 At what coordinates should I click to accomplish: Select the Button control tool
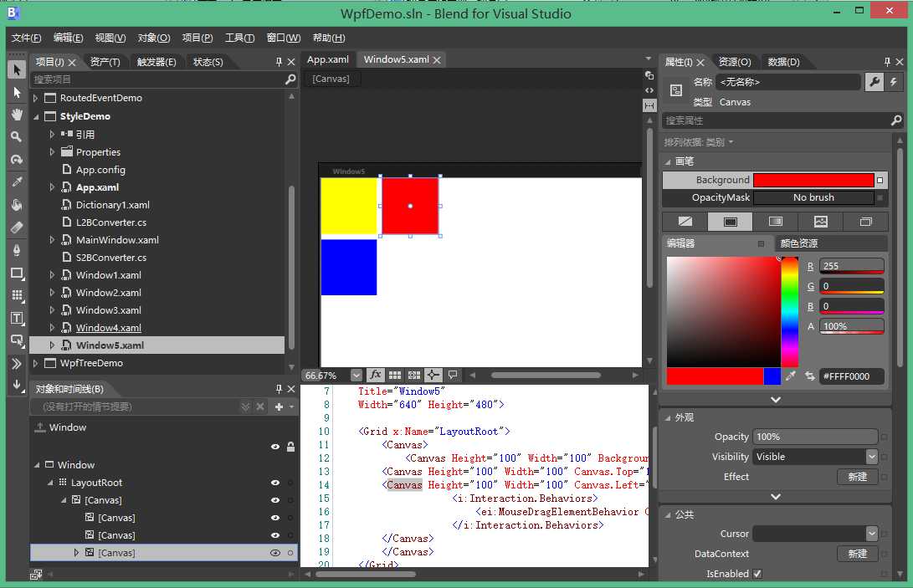click(x=17, y=340)
